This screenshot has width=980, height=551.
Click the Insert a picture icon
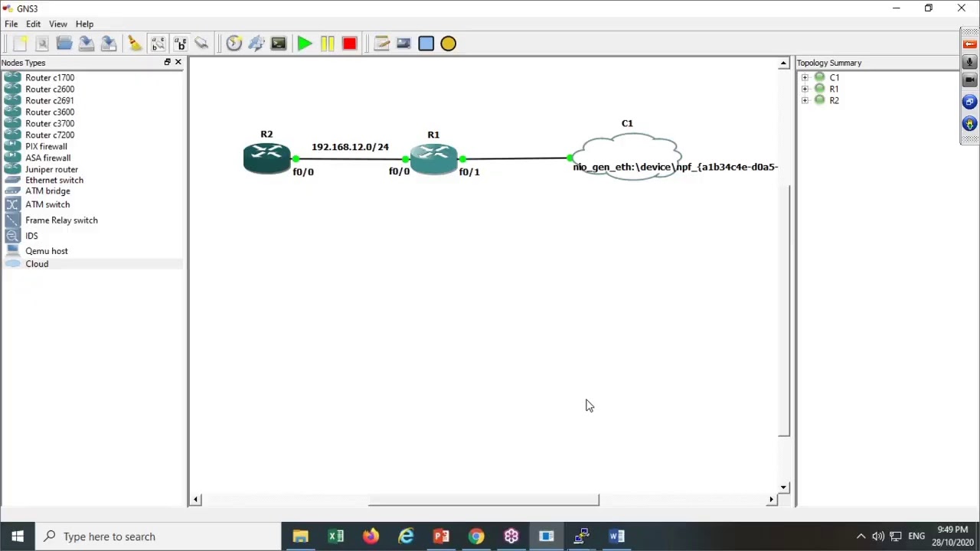click(404, 44)
